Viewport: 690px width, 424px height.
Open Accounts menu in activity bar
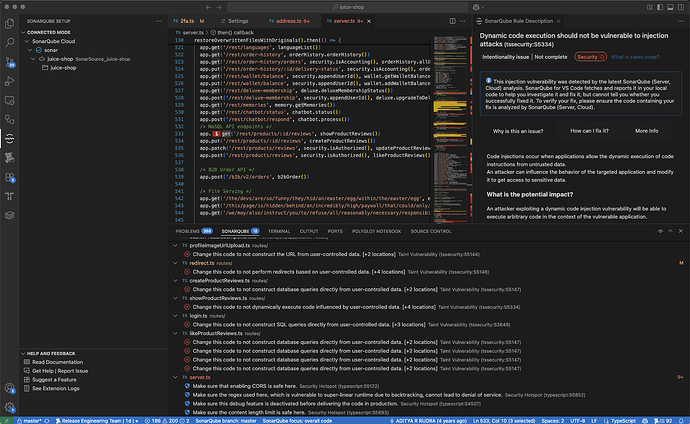[9, 388]
